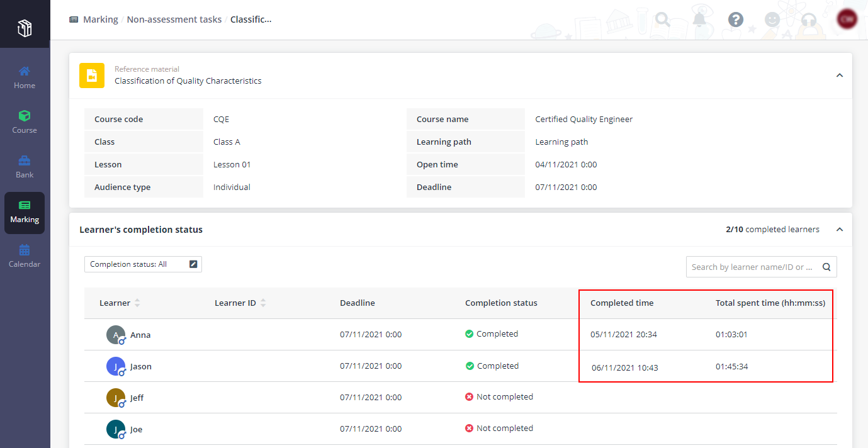Click the filter edit pencil icon
Viewport: 868px width, 448px height.
tap(193, 264)
